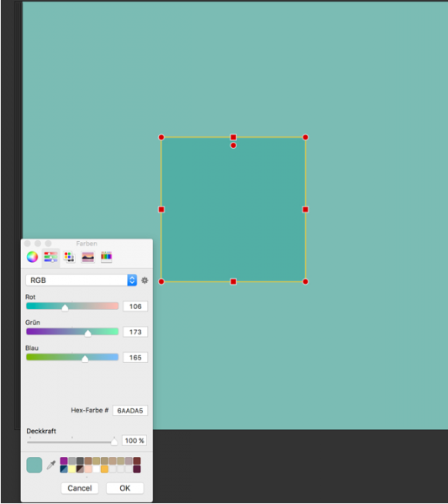Screen dimensions: 448x504
Task: Click the round rotation handle below top edge
Action: point(234,145)
